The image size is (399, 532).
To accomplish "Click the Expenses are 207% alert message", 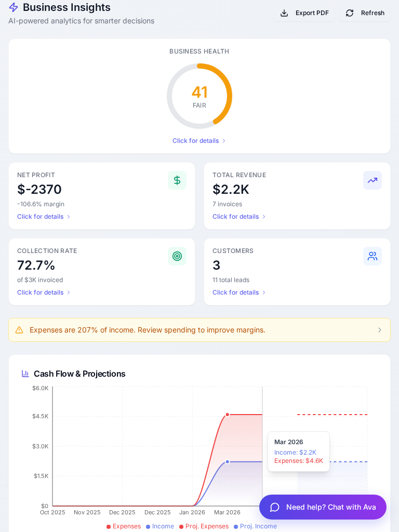I will pyautogui.click(x=147, y=330).
